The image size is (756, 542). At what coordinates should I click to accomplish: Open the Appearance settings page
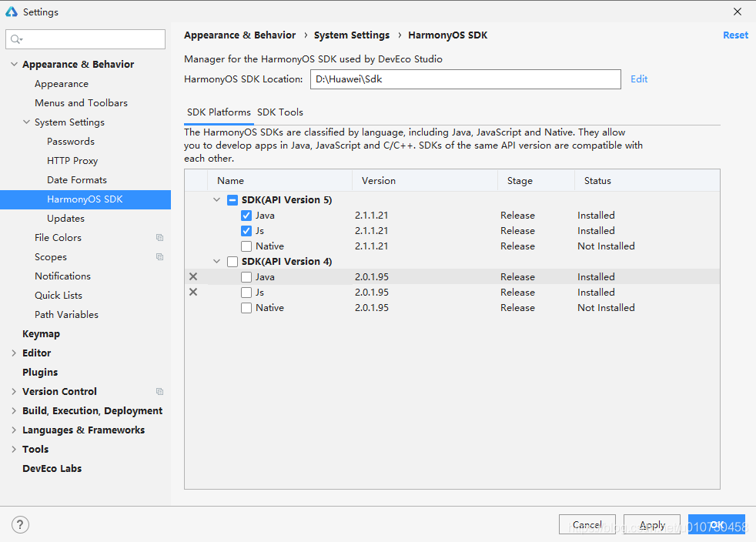click(62, 84)
